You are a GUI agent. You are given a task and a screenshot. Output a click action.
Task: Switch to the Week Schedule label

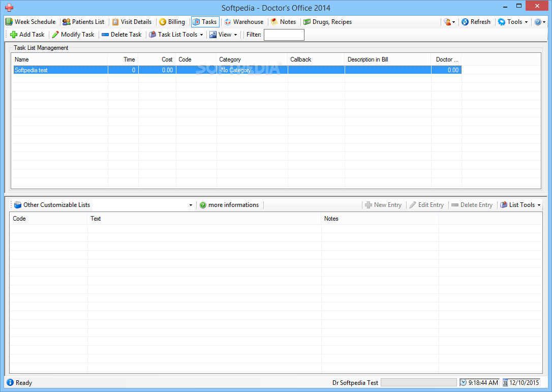coord(35,22)
